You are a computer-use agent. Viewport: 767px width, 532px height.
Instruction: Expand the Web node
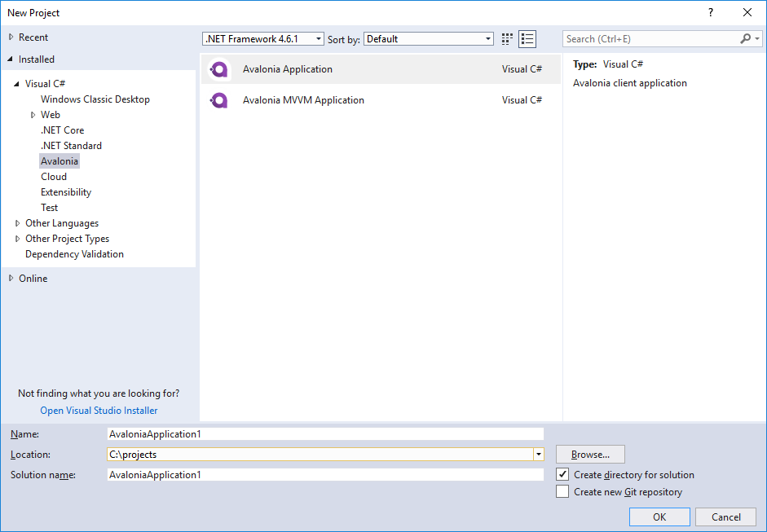(x=33, y=114)
